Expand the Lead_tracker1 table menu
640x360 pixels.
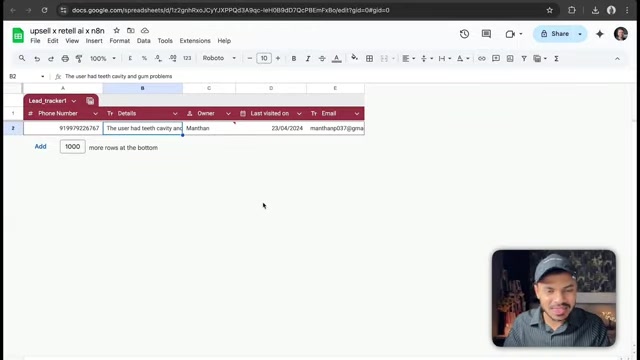[x=74, y=101]
